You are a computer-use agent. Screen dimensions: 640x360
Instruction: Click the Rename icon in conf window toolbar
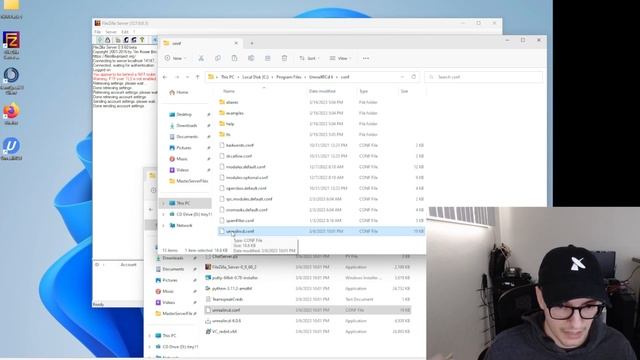(251, 58)
